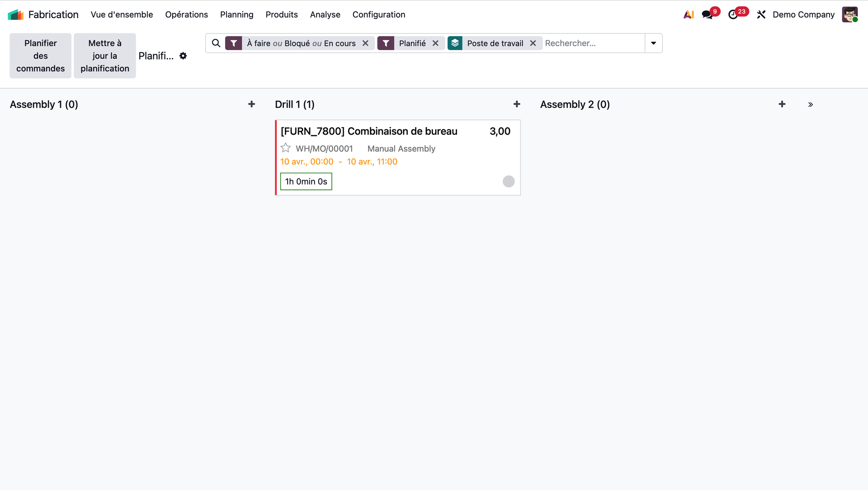
Task: Add a card in Drill 1 column
Action: (x=517, y=104)
